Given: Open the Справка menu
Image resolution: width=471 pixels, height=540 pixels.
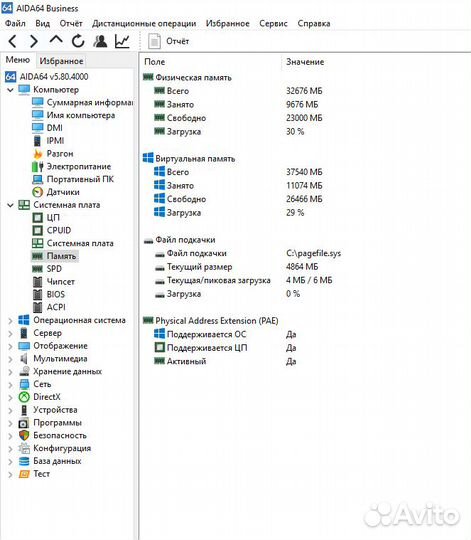Looking at the screenshot, I should [314, 23].
